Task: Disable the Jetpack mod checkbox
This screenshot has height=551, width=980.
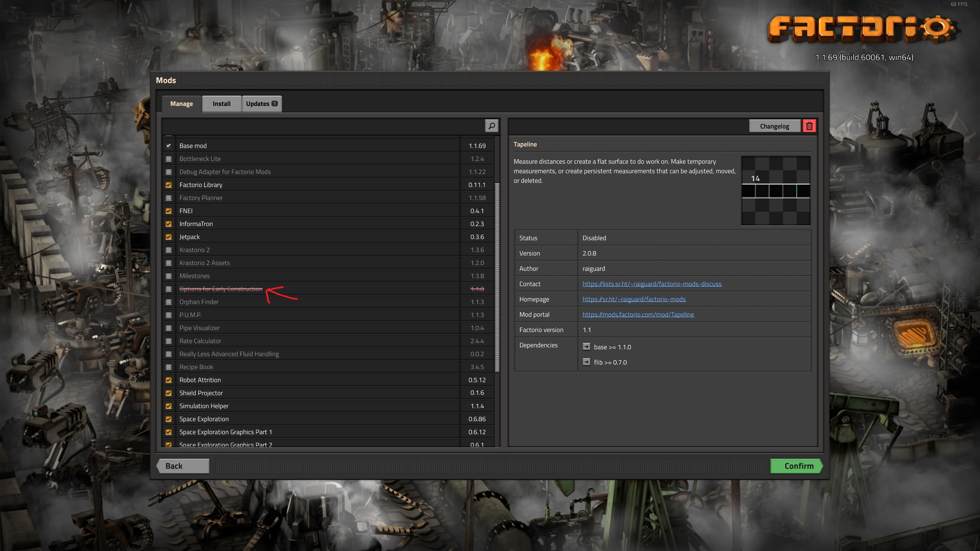Action: tap(168, 237)
